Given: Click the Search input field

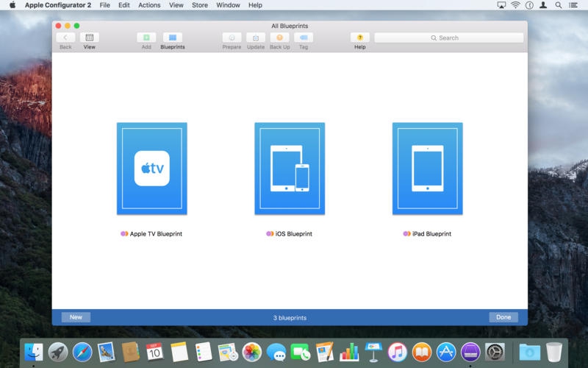Looking at the screenshot, I should pyautogui.click(x=448, y=38).
